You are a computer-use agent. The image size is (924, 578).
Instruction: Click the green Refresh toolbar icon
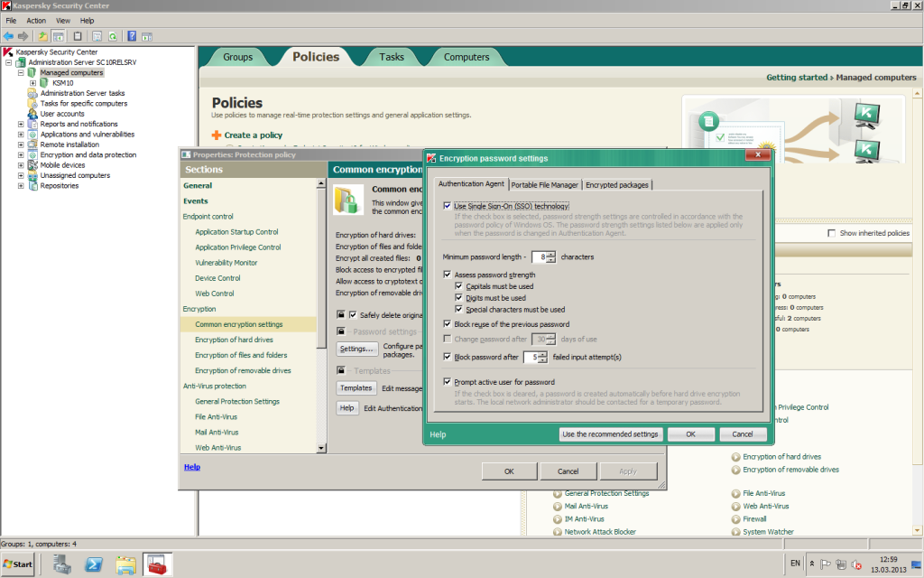pyautogui.click(x=113, y=36)
